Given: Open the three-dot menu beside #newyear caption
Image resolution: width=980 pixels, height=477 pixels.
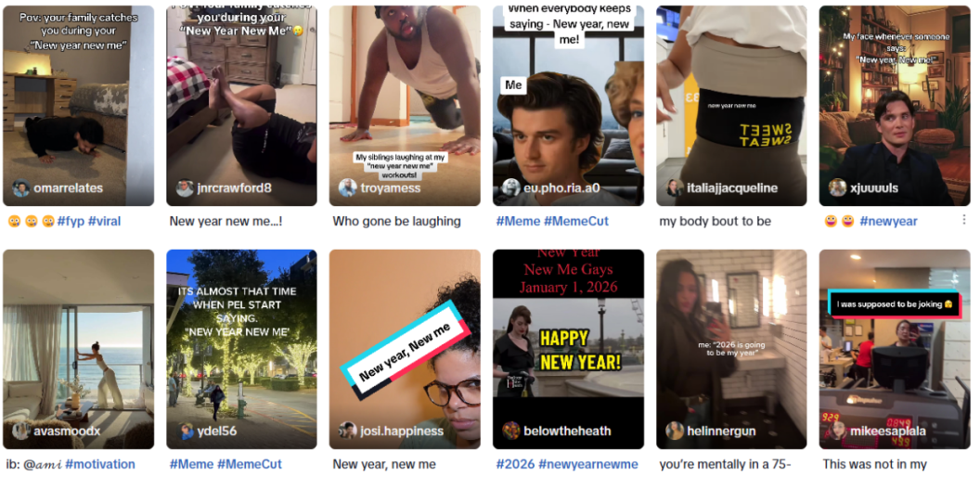Looking at the screenshot, I should (963, 220).
